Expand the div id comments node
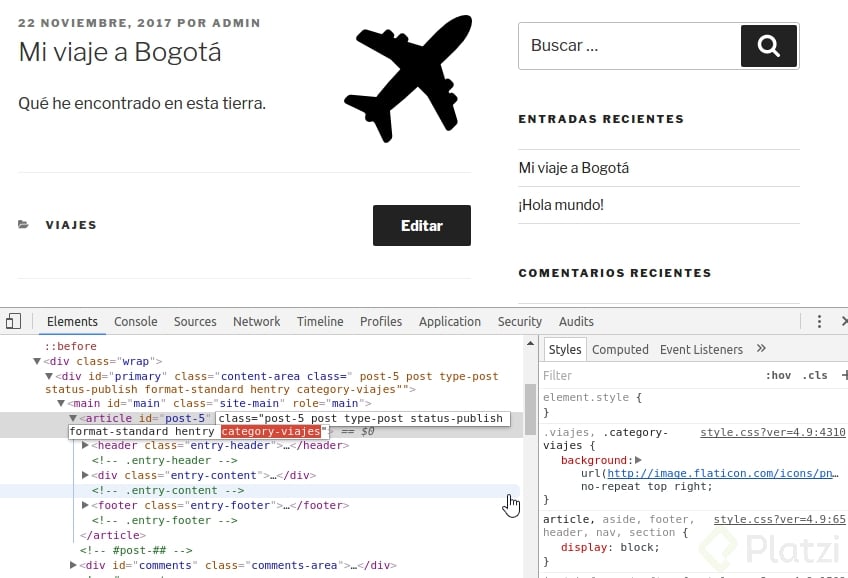Viewport: 848px width, 578px height. pyautogui.click(x=73, y=565)
